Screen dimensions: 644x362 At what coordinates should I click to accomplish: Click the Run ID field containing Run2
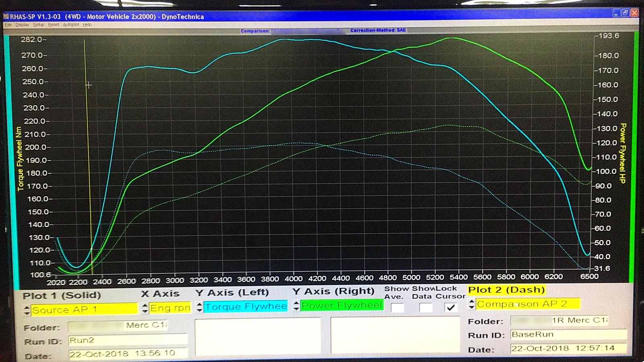(128, 340)
